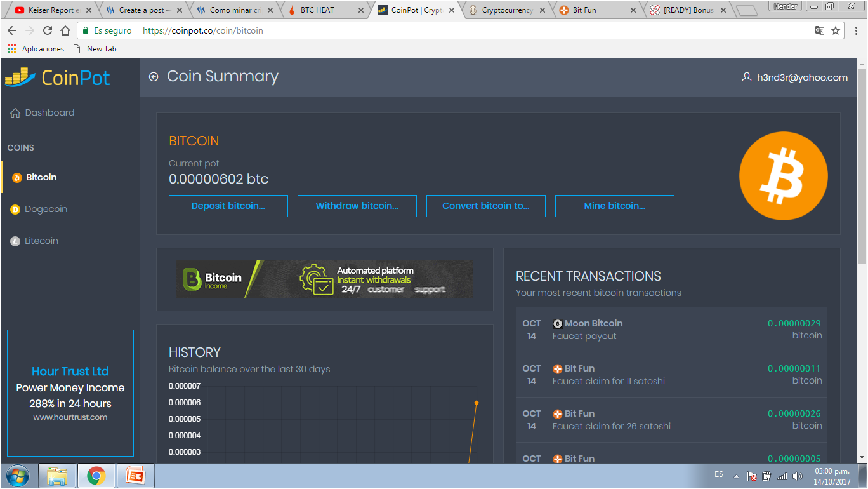Viewport: 868px width, 489px height.
Task: Click the current pot value 0.00000602 btc
Action: pyautogui.click(x=219, y=179)
